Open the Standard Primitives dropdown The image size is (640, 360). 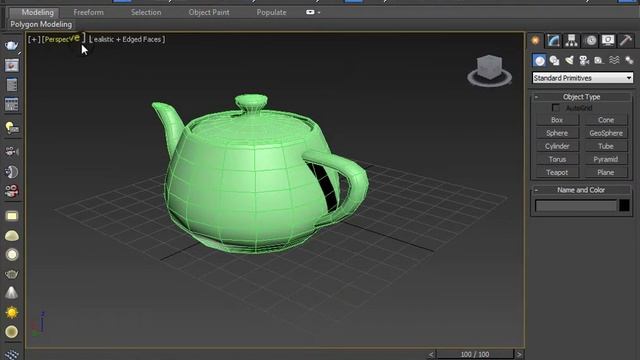(582, 78)
